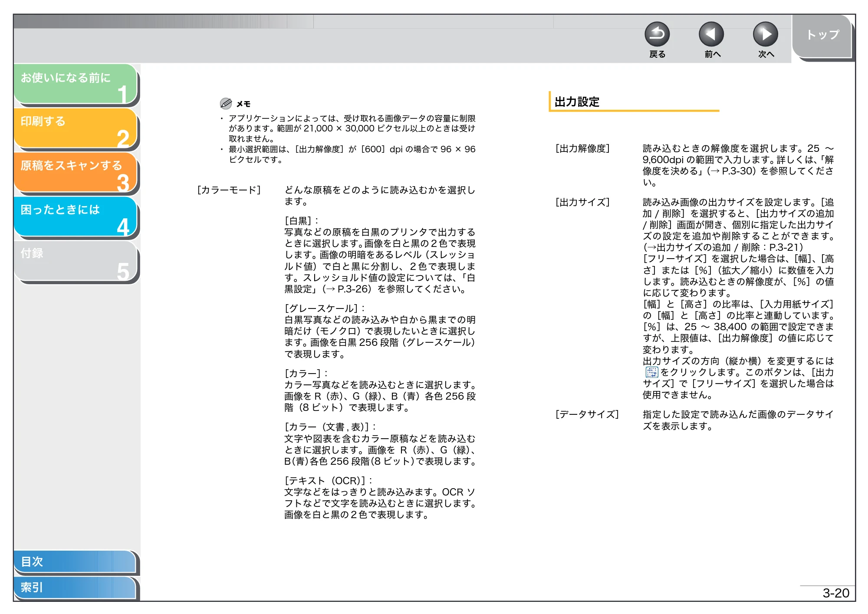Click the [テキスト（OCR)]: subheading
The image size is (868, 614).
point(329,481)
